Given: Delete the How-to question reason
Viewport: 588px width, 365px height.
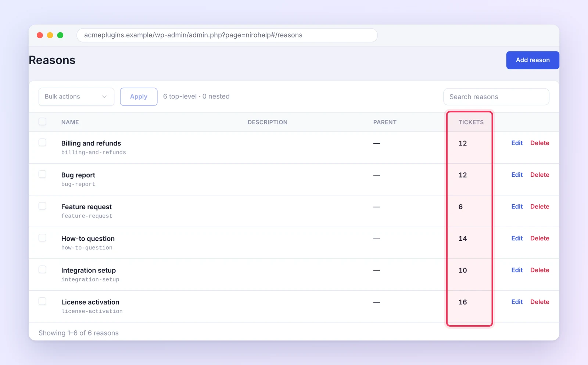Looking at the screenshot, I should coord(539,238).
